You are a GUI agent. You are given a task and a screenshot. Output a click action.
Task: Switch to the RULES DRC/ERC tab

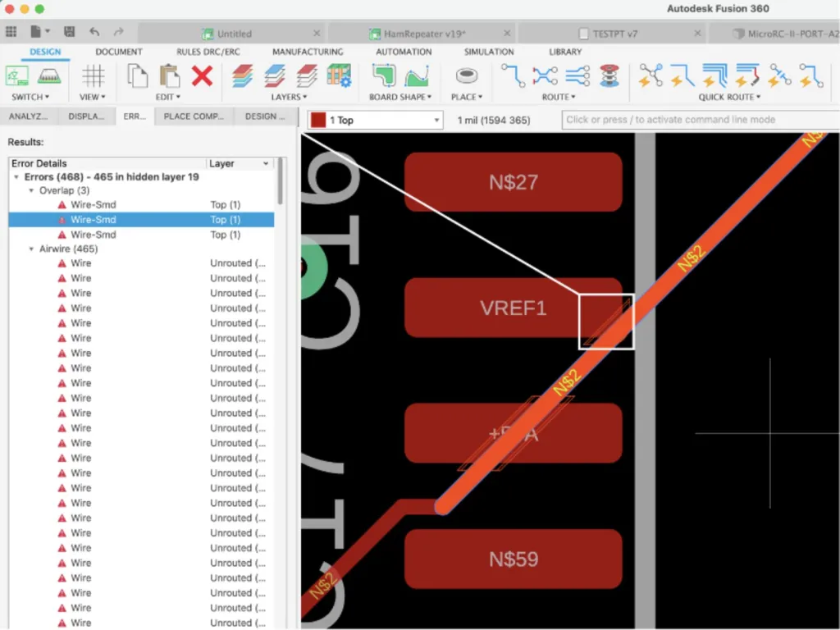tap(208, 52)
